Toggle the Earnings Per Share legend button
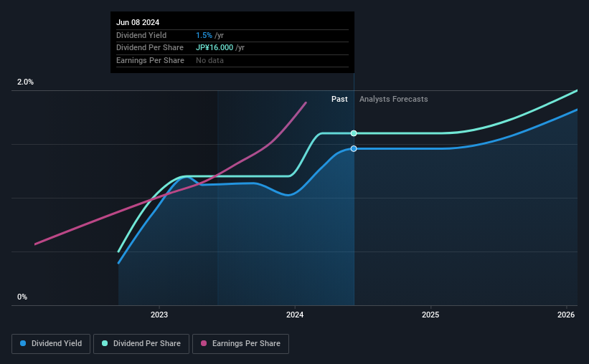 tap(240, 344)
